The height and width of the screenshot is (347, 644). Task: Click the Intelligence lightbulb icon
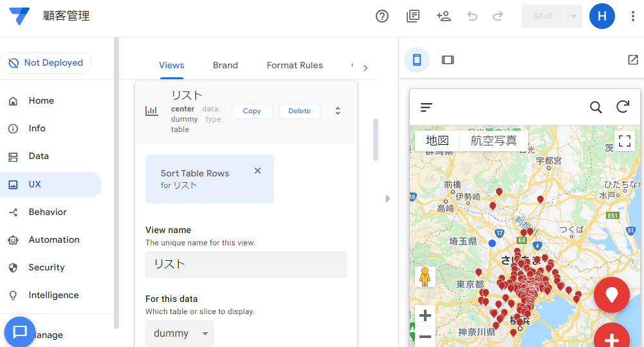point(13,295)
